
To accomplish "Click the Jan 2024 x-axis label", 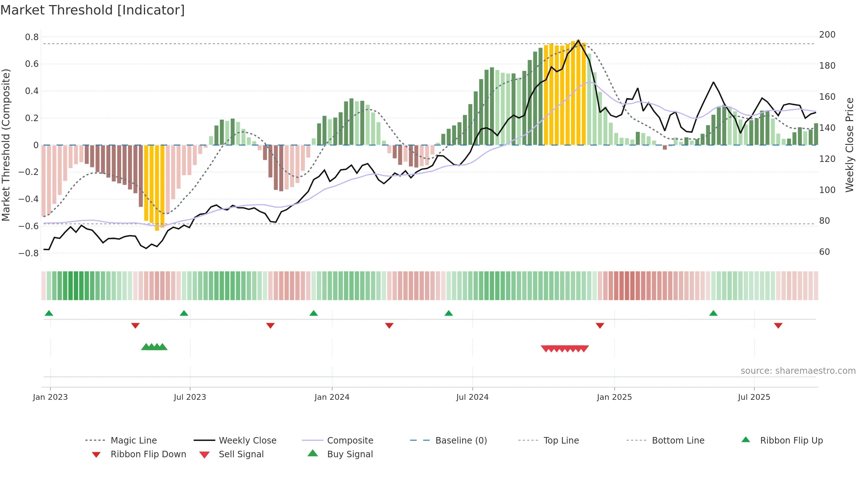I will (x=332, y=397).
